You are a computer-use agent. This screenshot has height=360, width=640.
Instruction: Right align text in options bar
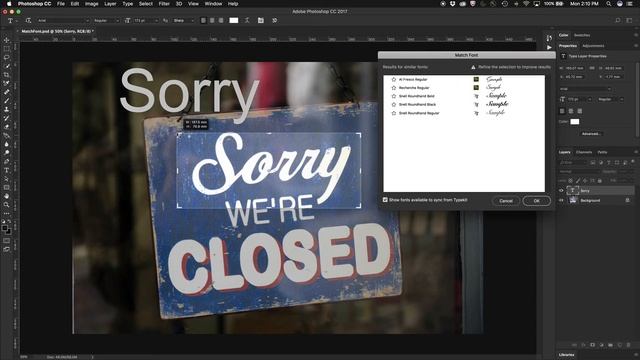(221, 20)
